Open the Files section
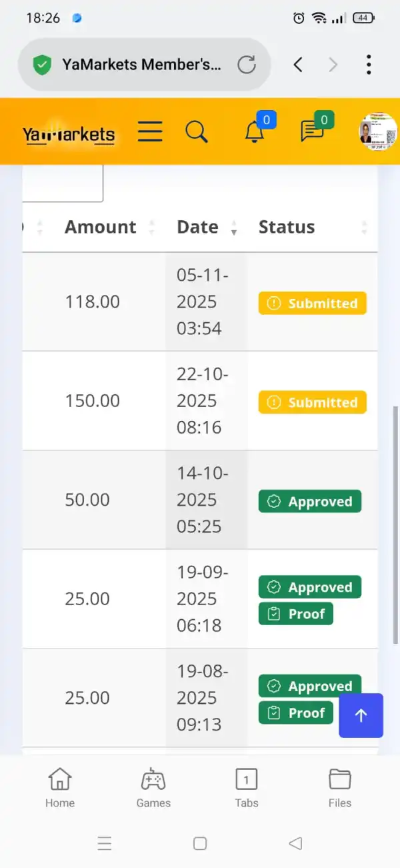The height and width of the screenshot is (868, 400). [x=340, y=787]
